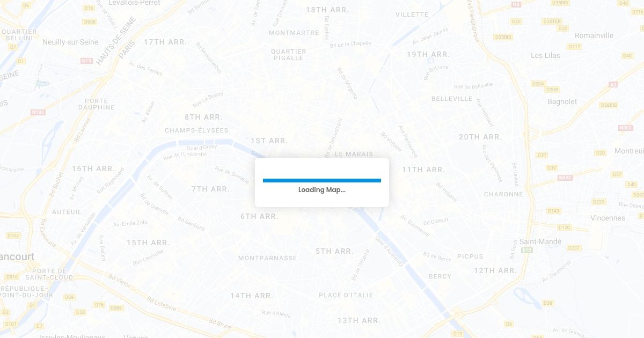This screenshot has height=338, width=644.
Task: Click the A3 motorway shield
Action: [x=613, y=85]
